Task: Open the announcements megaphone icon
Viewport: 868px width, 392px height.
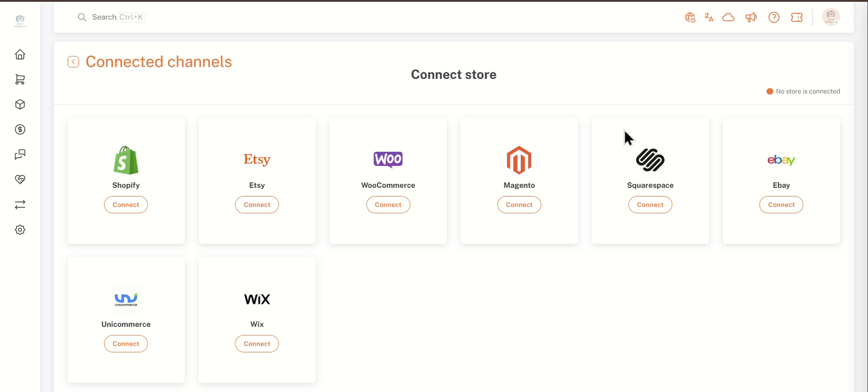Action: point(751,17)
